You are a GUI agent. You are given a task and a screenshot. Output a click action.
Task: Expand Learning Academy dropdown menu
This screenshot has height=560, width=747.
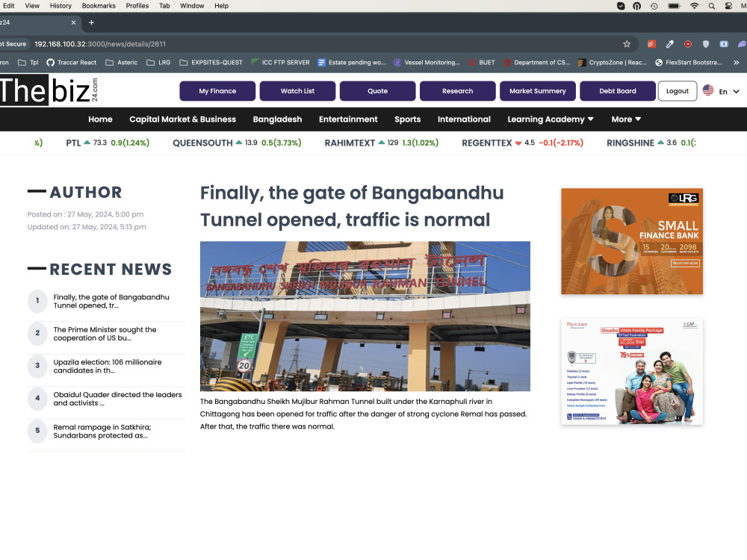pos(551,119)
